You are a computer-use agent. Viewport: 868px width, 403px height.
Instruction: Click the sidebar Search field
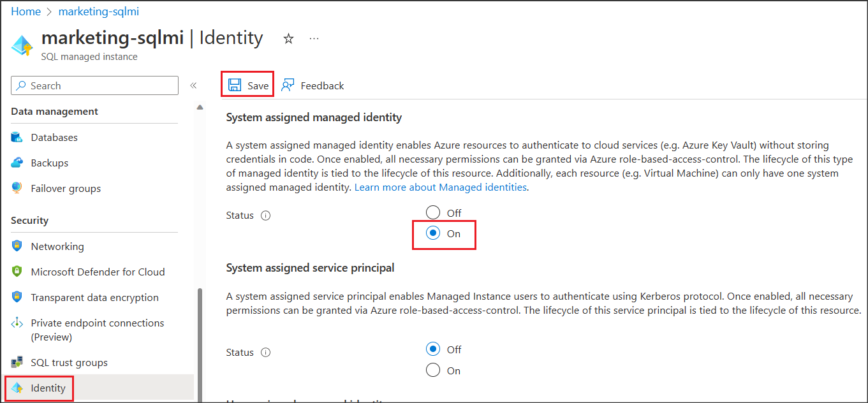tap(96, 85)
